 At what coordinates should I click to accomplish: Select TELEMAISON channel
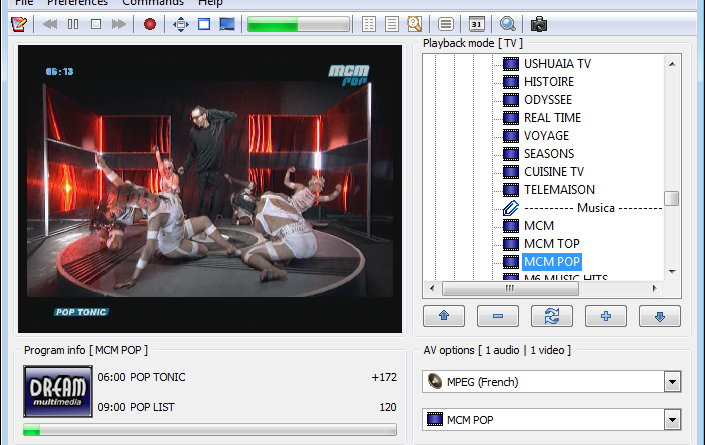click(x=559, y=190)
